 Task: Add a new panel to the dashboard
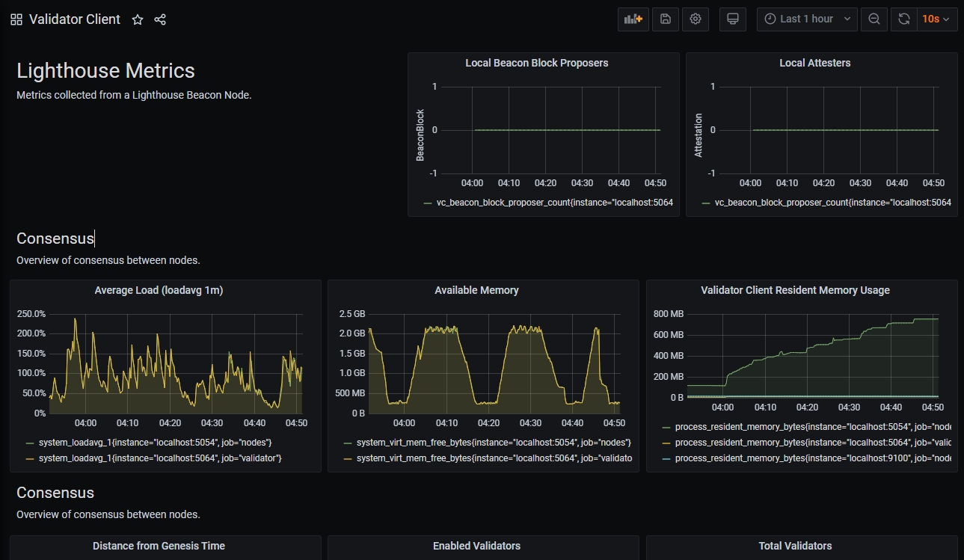pyautogui.click(x=633, y=19)
